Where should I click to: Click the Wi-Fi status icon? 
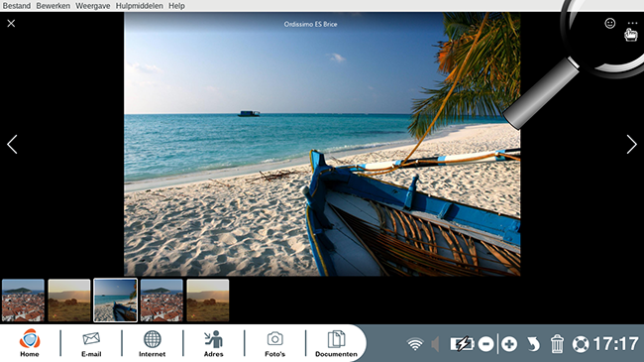[415, 344]
